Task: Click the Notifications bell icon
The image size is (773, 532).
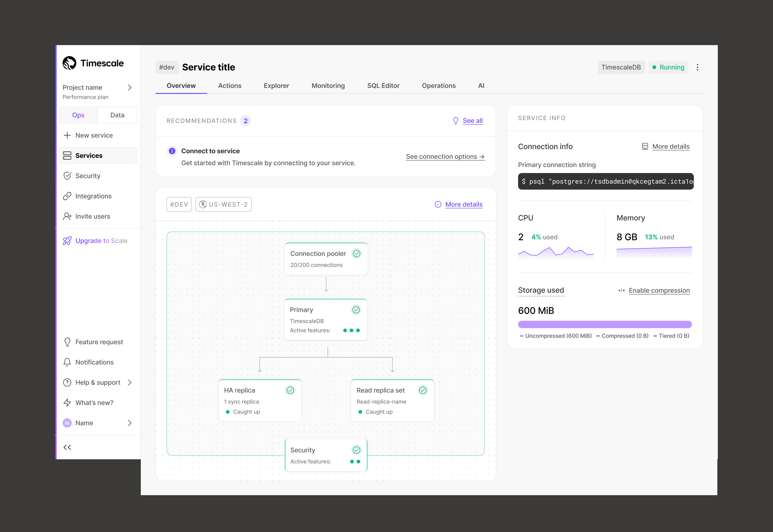Action: [67, 362]
